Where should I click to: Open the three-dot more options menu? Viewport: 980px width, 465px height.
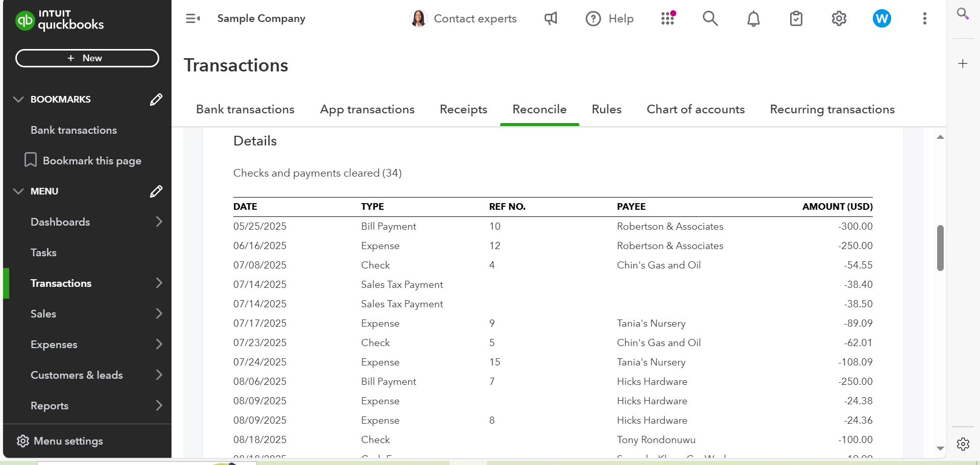(924, 19)
